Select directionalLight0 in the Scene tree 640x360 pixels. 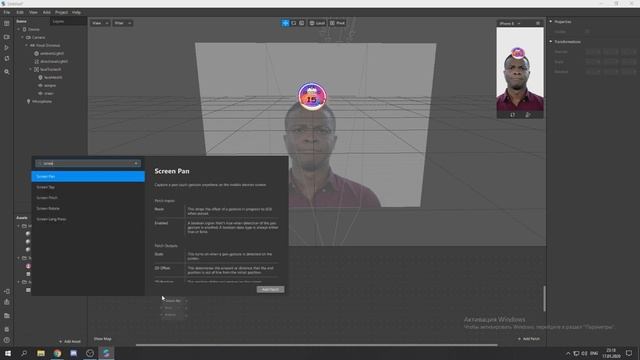click(x=54, y=61)
